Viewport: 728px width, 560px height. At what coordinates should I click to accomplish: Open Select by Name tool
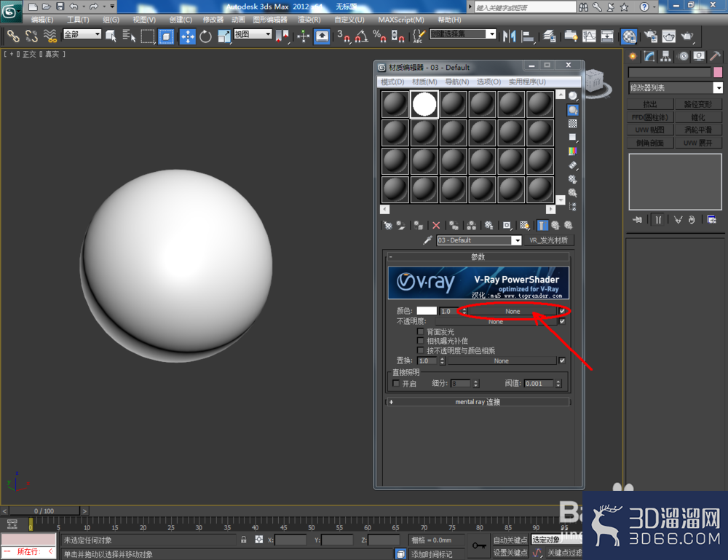coord(129,36)
